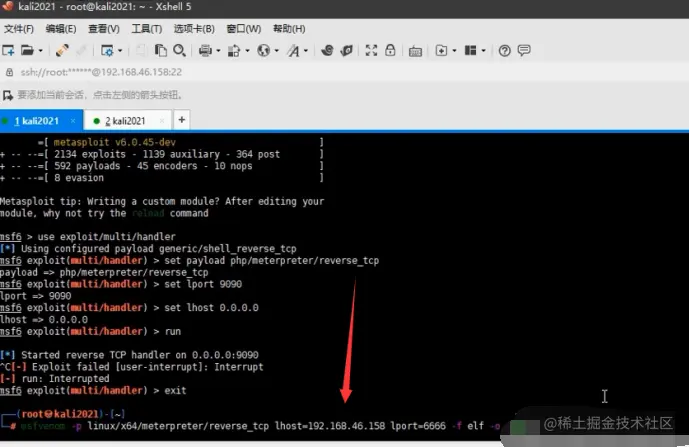Viewport: 689px width, 447px height.
Task: Click 'lhost=192.168.46.158' in the msfvenom command
Action: pos(330,426)
